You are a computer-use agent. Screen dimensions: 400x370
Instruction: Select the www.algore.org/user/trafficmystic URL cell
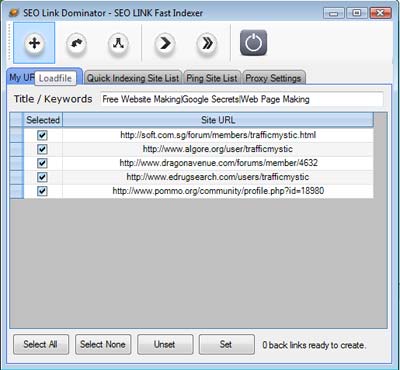coord(218,149)
